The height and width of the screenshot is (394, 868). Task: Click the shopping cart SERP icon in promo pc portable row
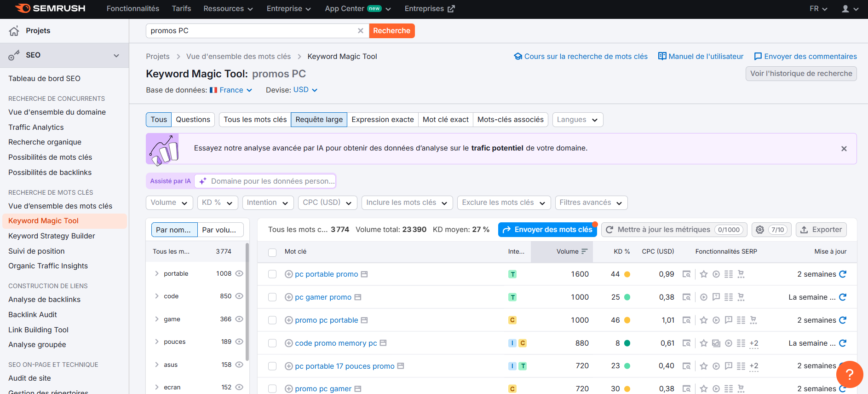pos(753,320)
